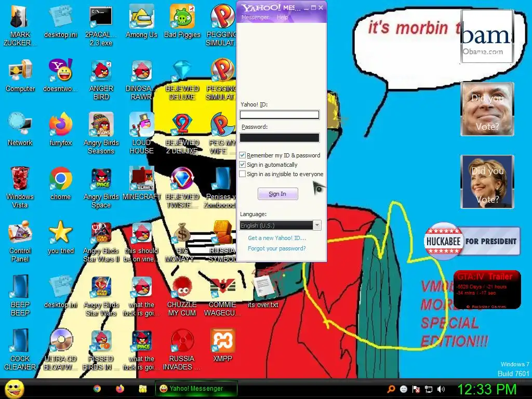Select the RUSSIA INVADES radiation icon
This screenshot has width=532, height=399.
click(182, 350)
